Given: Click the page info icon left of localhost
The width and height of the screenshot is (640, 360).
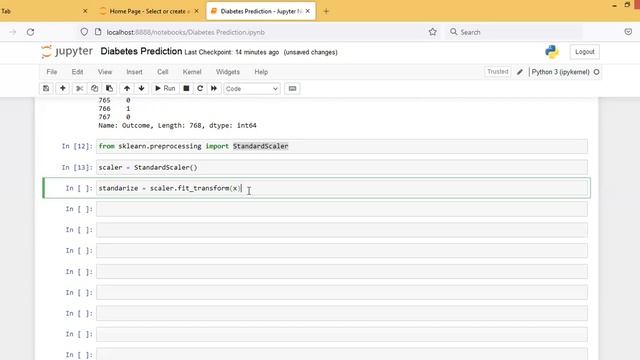Looking at the screenshot, I should pos(98,32).
